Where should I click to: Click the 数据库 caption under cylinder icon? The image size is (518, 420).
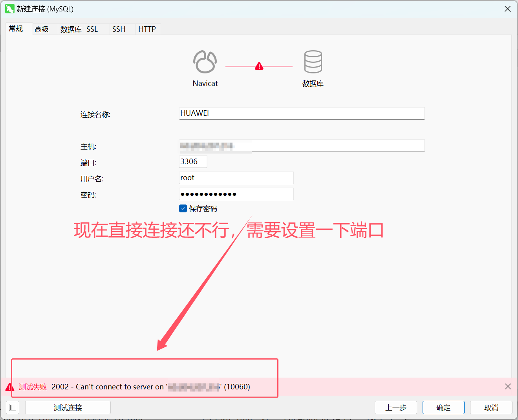coord(313,84)
